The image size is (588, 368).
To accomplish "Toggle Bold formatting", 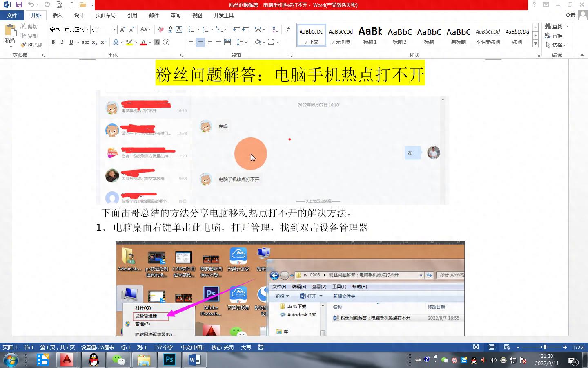I will 53,42.
